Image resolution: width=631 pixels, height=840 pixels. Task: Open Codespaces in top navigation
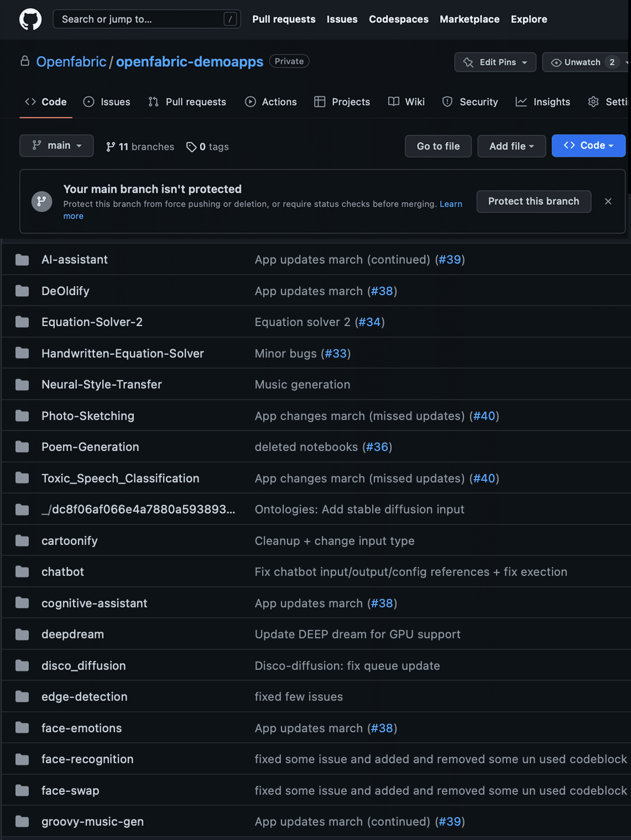(399, 19)
